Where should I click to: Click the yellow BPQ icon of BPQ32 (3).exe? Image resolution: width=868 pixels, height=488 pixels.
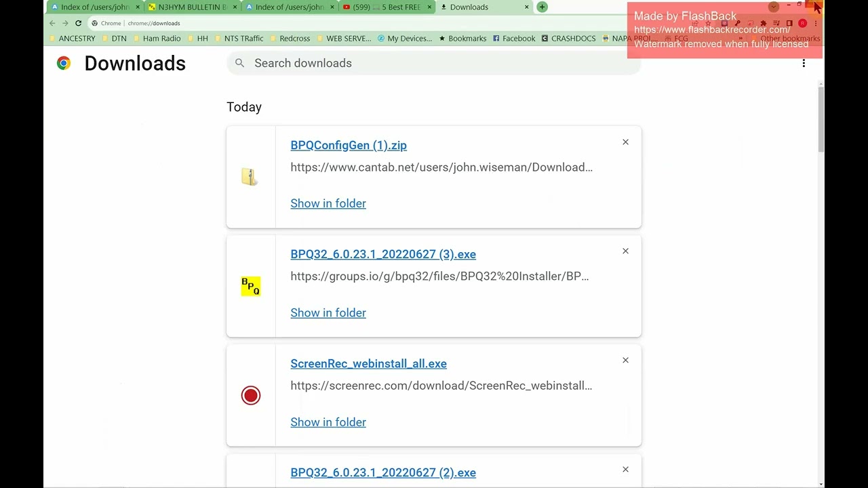pos(251,287)
